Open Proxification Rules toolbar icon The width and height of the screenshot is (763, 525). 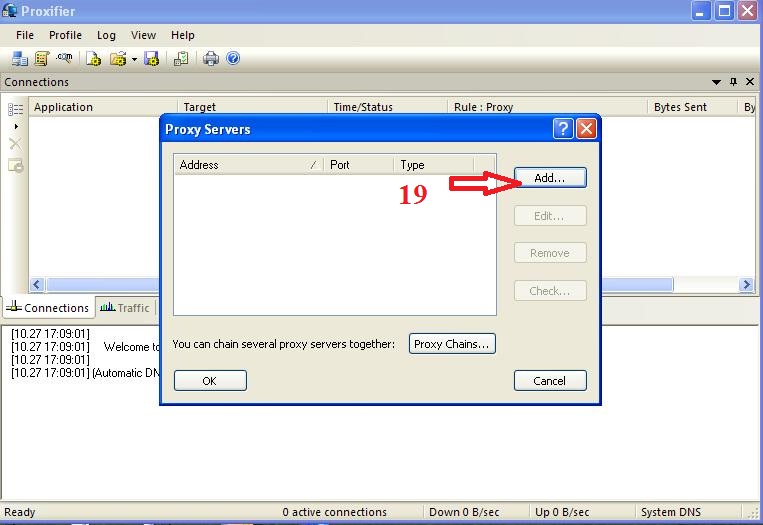(x=42, y=59)
